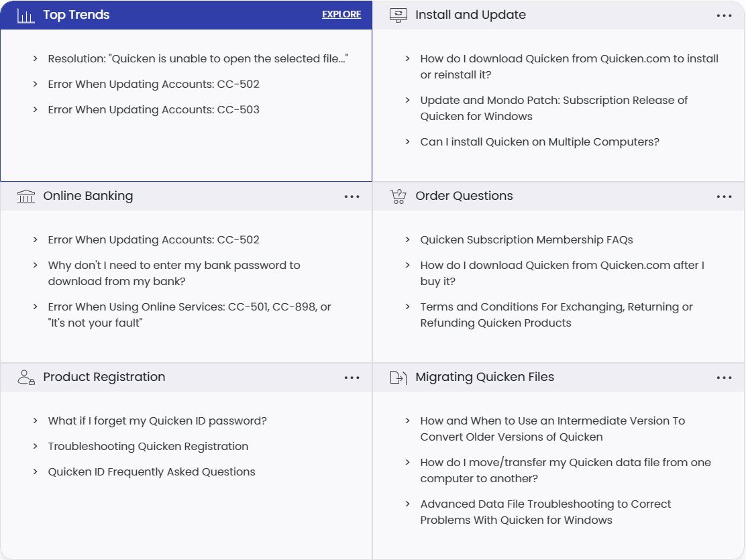Open the Product Registration more options ellipsis
The height and width of the screenshot is (560, 746).
pos(352,378)
